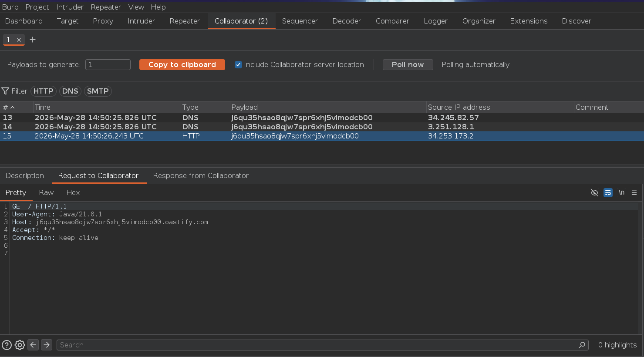Switch to the Dashboard tab
This screenshot has width=644, height=357.
click(24, 21)
